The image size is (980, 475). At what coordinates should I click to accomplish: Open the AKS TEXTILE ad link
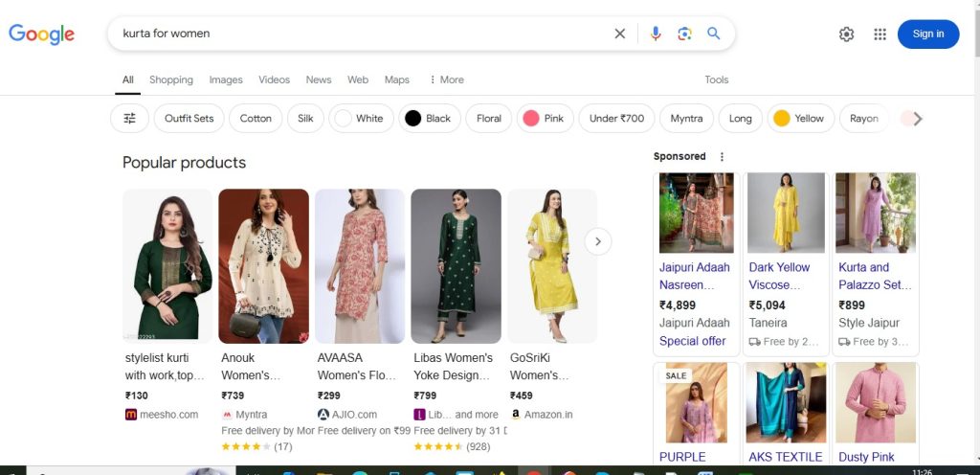tap(786, 457)
